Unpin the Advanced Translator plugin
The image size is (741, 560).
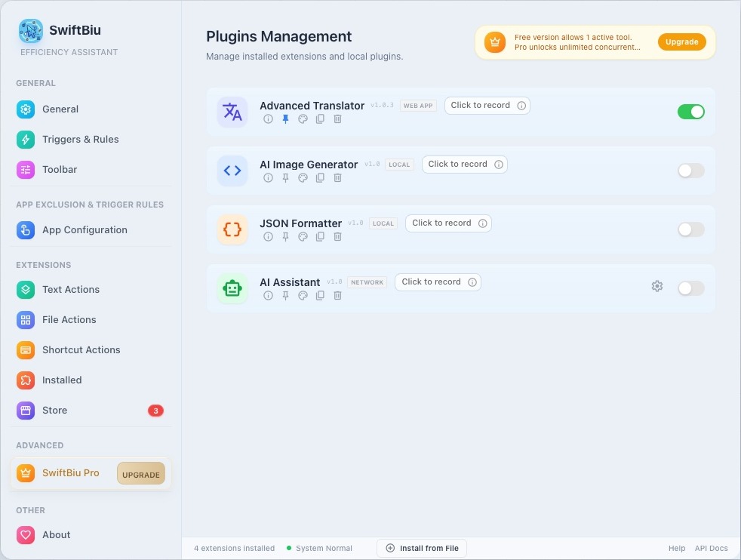[x=285, y=119]
